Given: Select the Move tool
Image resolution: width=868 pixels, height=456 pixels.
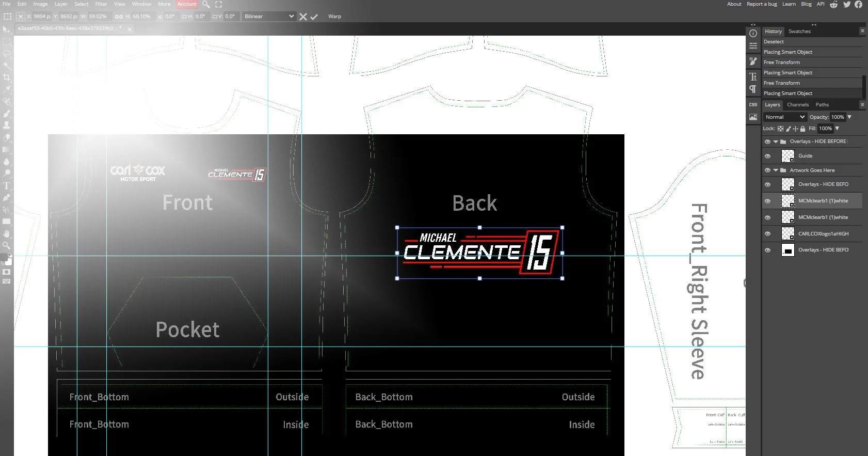Looking at the screenshot, I should click(7, 29).
